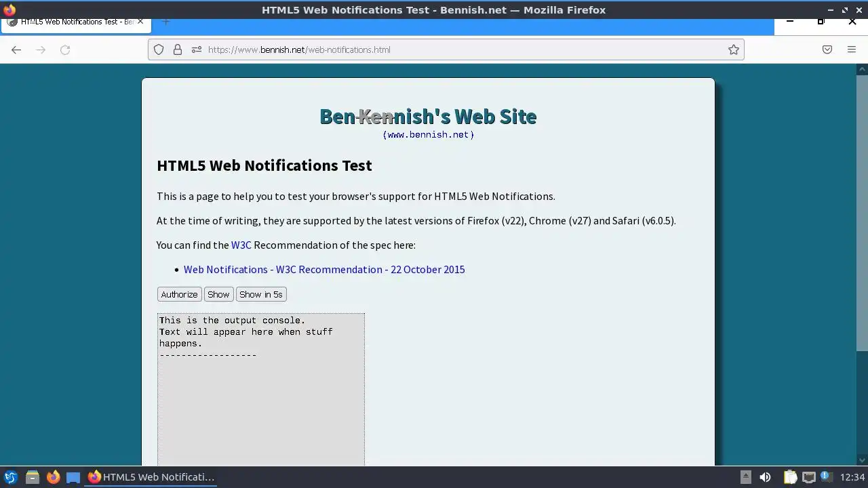The width and height of the screenshot is (868, 488).
Task: Save page to Pocket
Action: pos(827,49)
